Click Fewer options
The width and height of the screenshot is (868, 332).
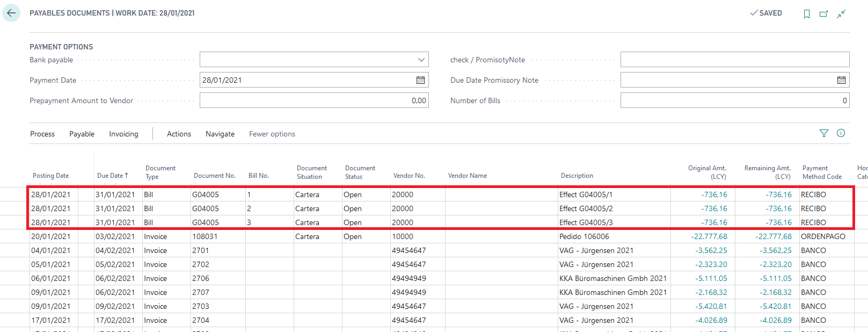(x=272, y=134)
